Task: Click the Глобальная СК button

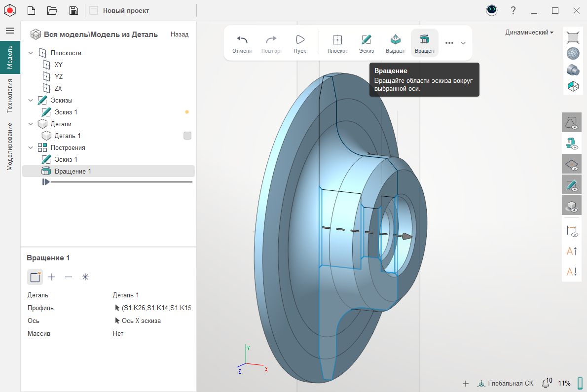Action: (x=506, y=383)
